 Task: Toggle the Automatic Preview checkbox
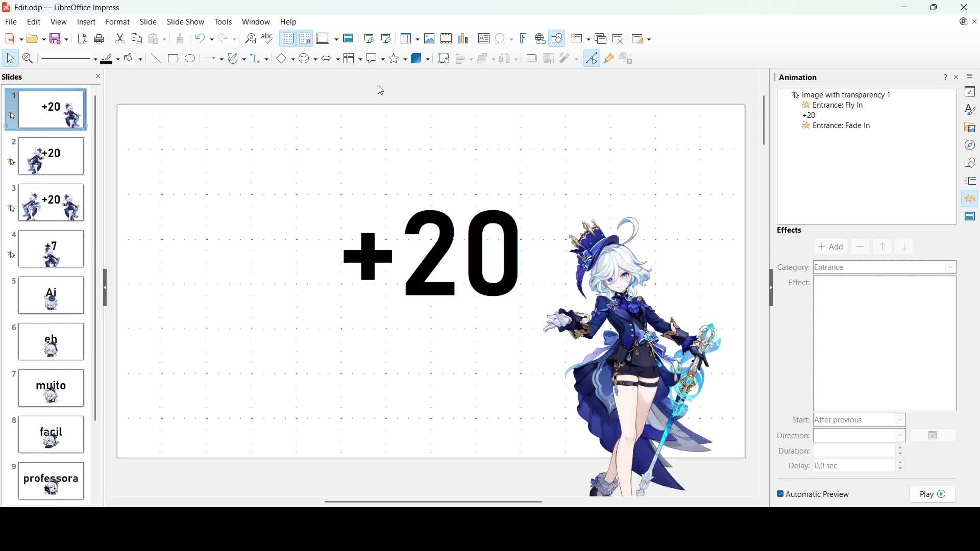(813, 494)
